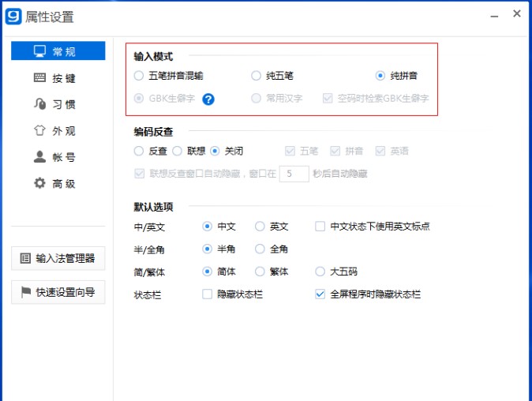Open the 习惯 habits settings tab
532x401 pixels.
(58, 104)
